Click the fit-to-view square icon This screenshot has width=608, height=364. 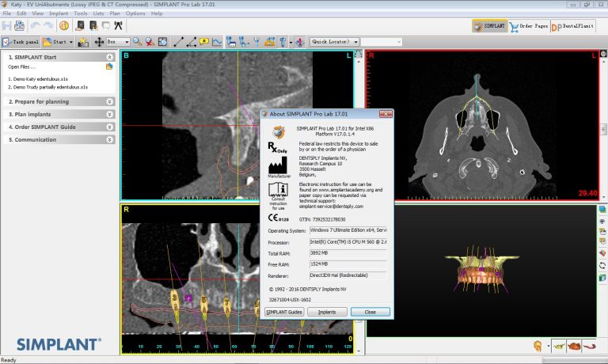tap(163, 42)
